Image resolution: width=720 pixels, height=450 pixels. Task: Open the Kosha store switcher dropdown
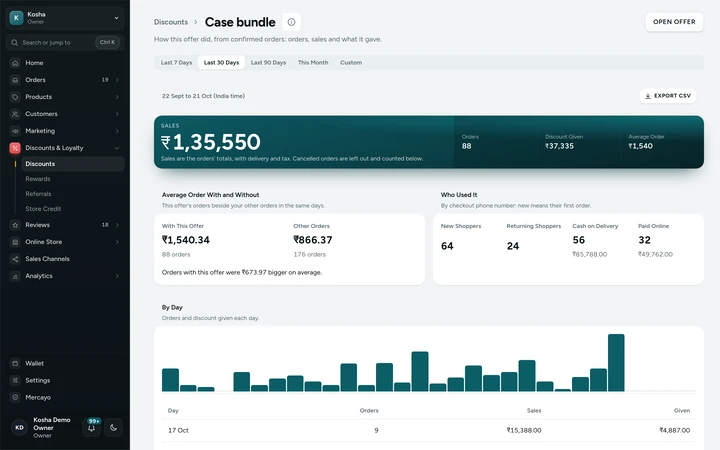click(65, 18)
